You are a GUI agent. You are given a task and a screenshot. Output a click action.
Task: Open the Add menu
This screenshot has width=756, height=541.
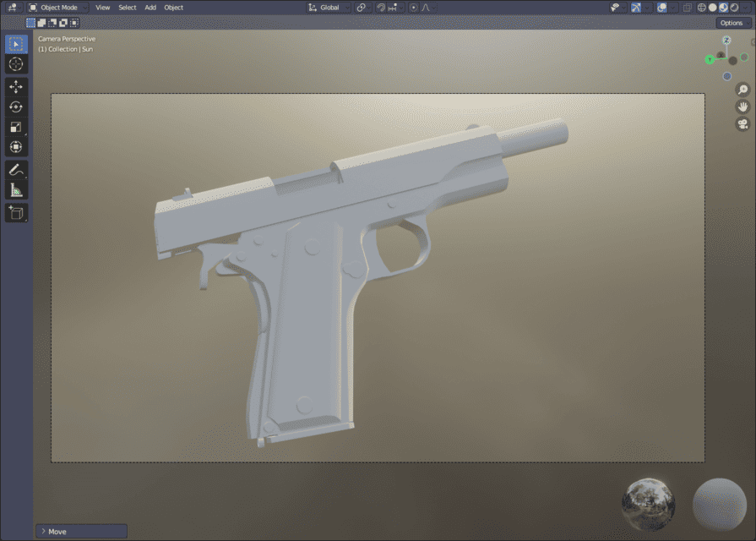pyautogui.click(x=150, y=8)
